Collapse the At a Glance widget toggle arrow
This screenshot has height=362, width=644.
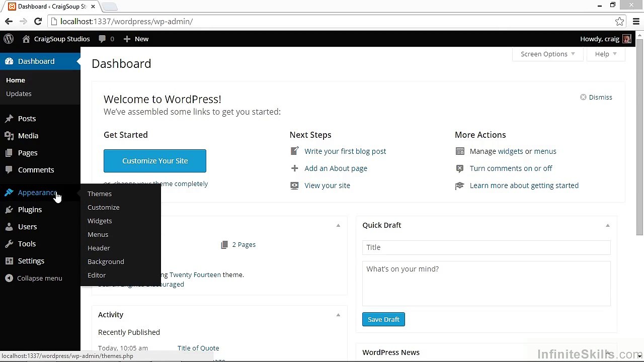pos(338,225)
